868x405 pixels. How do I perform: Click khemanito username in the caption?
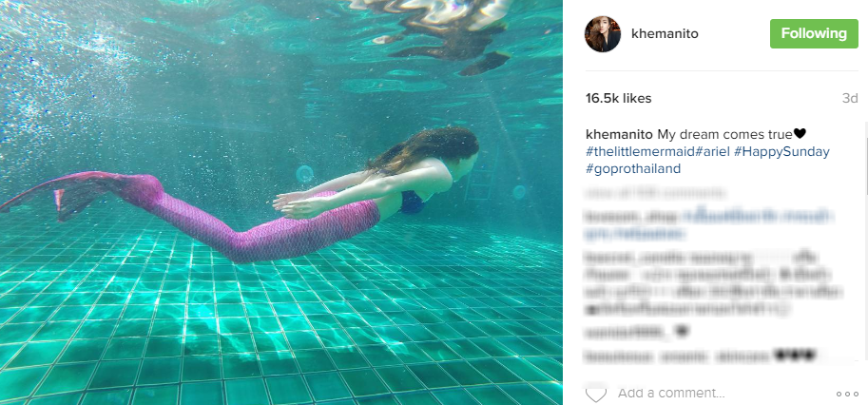[619, 134]
